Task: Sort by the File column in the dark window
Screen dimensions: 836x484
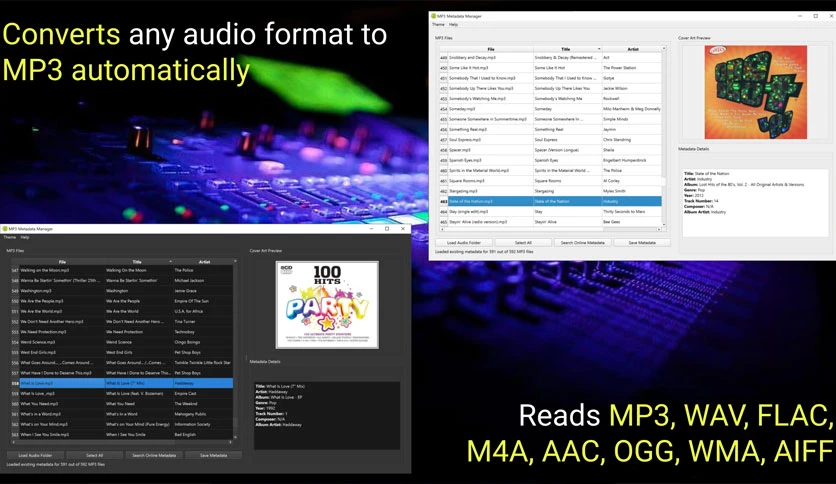Action: click(x=62, y=262)
